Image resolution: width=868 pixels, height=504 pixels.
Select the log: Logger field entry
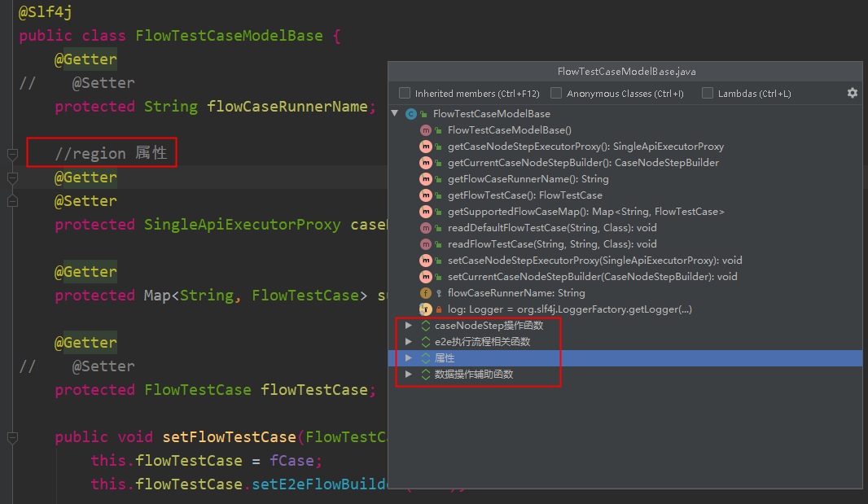[x=570, y=309]
